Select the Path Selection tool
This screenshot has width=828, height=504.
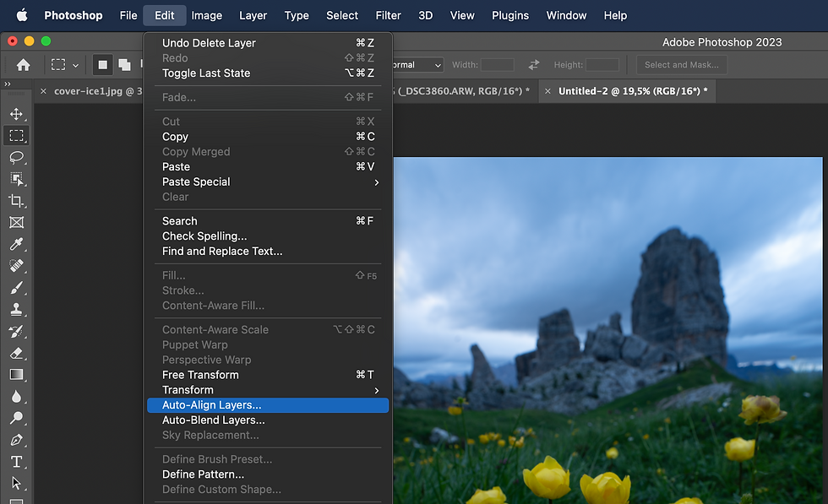[x=16, y=483]
